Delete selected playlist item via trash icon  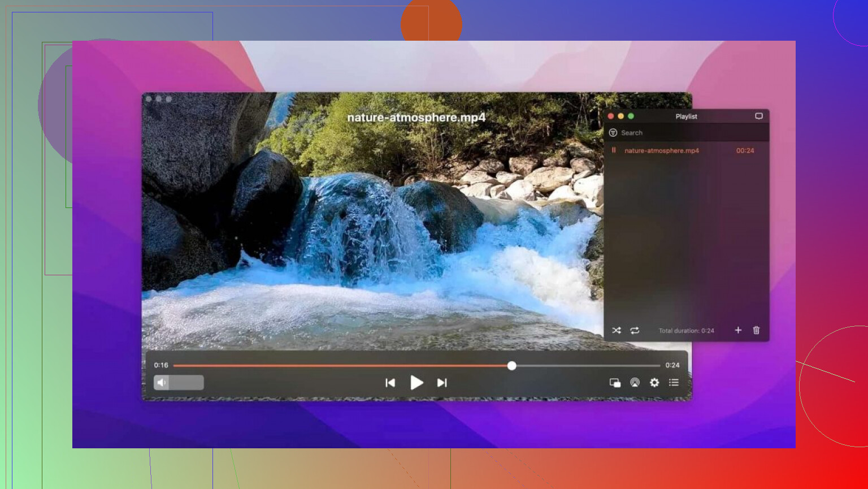[x=756, y=330]
